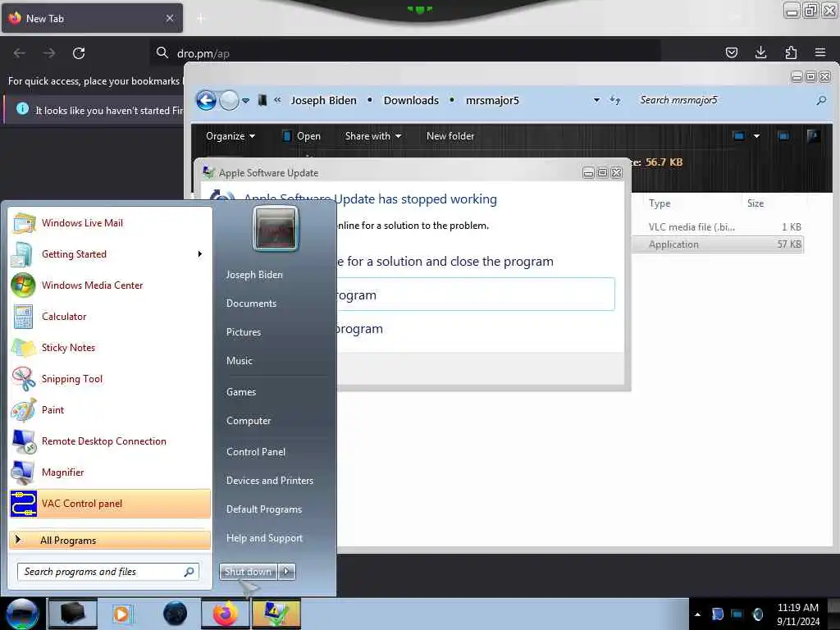This screenshot has height=630, width=840.
Task: Open Sticky Notes
Action: click(x=110, y=347)
